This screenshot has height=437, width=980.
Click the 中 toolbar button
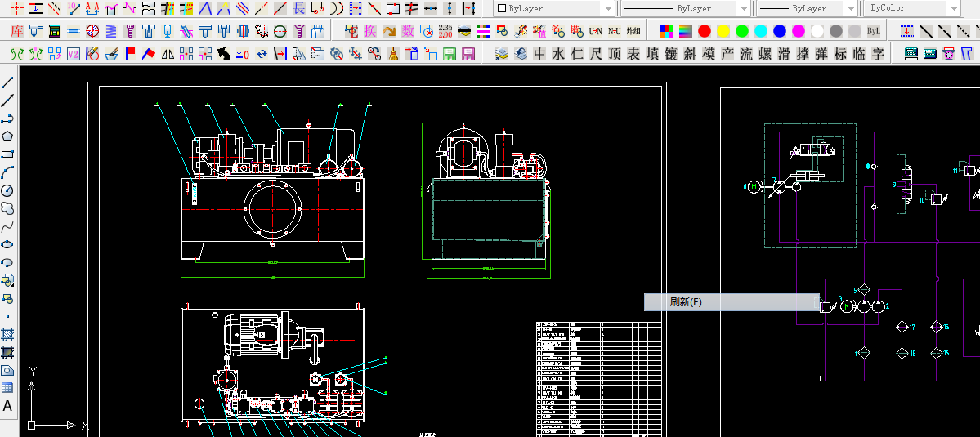point(539,54)
